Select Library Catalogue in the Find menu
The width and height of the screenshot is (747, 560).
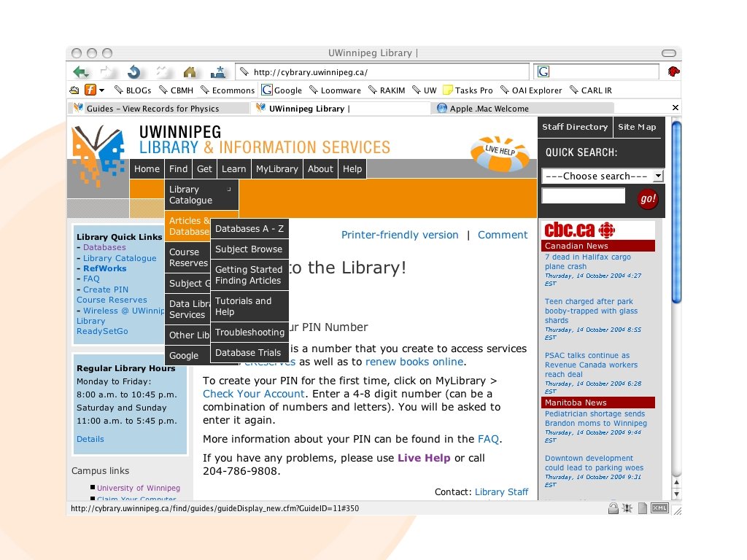point(201,195)
